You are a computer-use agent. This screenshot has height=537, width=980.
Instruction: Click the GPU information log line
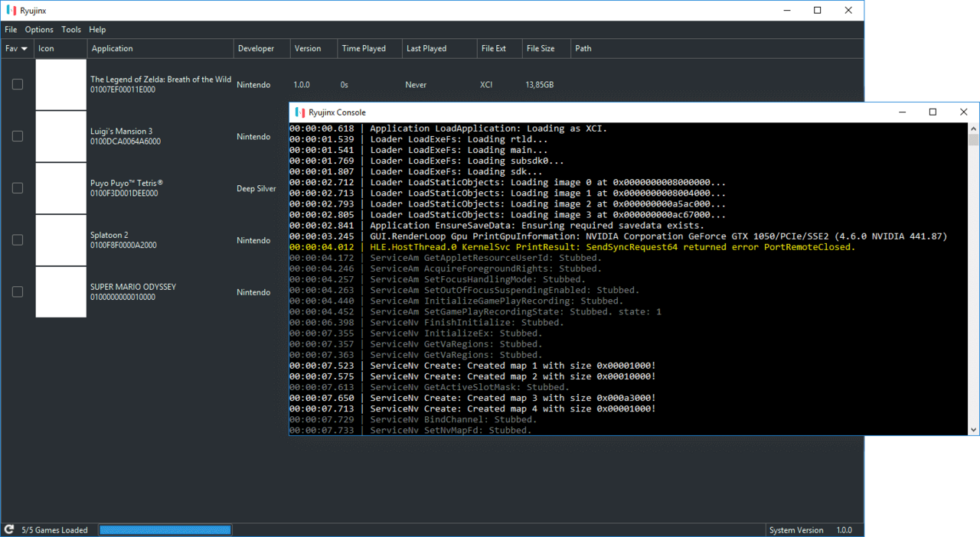(619, 236)
